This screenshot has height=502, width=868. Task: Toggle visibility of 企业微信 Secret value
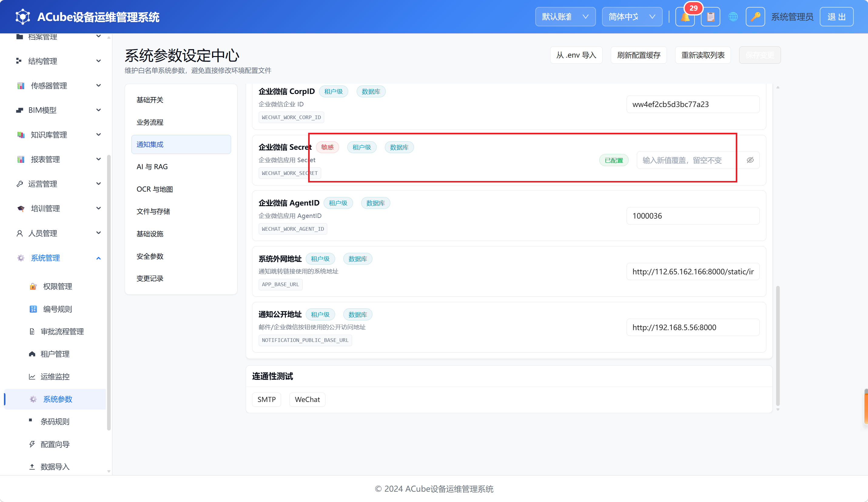click(750, 160)
